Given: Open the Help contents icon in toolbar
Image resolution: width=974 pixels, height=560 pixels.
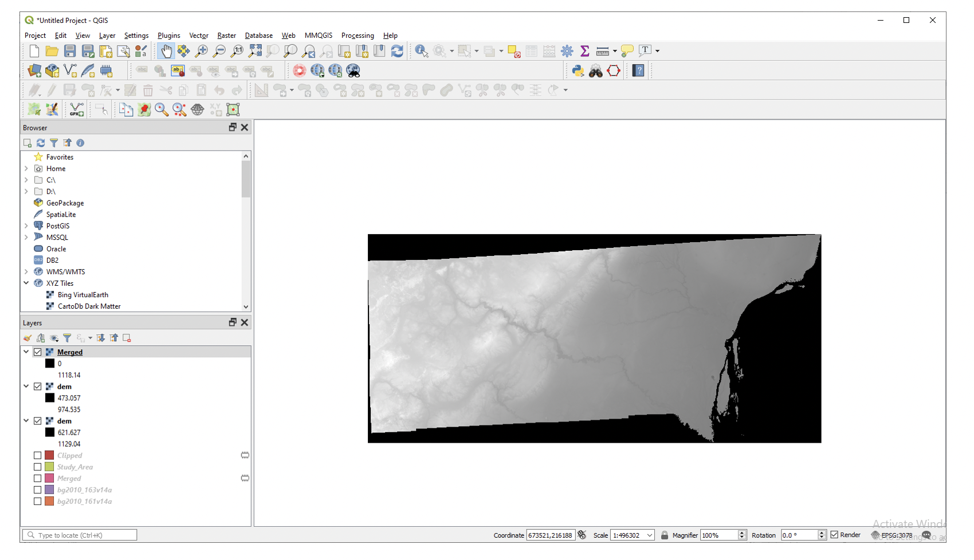Looking at the screenshot, I should (638, 70).
